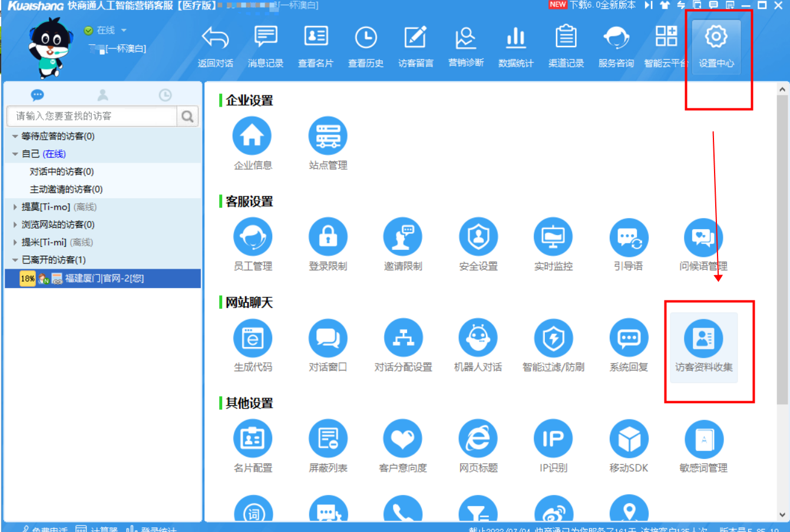Open 访客资料收集 settings icon

pyautogui.click(x=703, y=339)
